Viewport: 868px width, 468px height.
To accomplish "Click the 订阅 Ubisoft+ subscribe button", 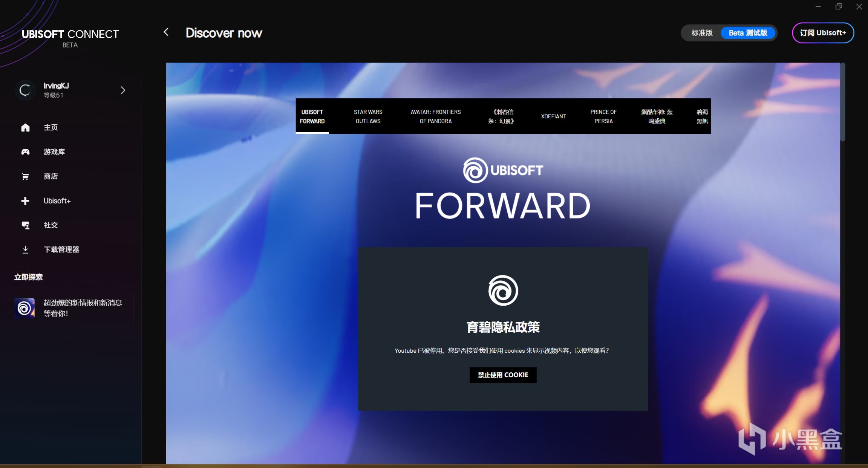I will tap(823, 33).
